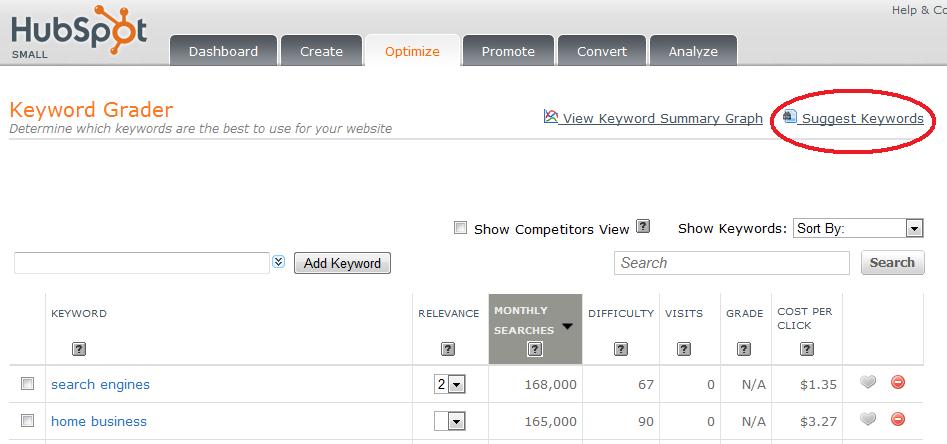Switch to the Create tab
947x444 pixels.
pos(321,51)
